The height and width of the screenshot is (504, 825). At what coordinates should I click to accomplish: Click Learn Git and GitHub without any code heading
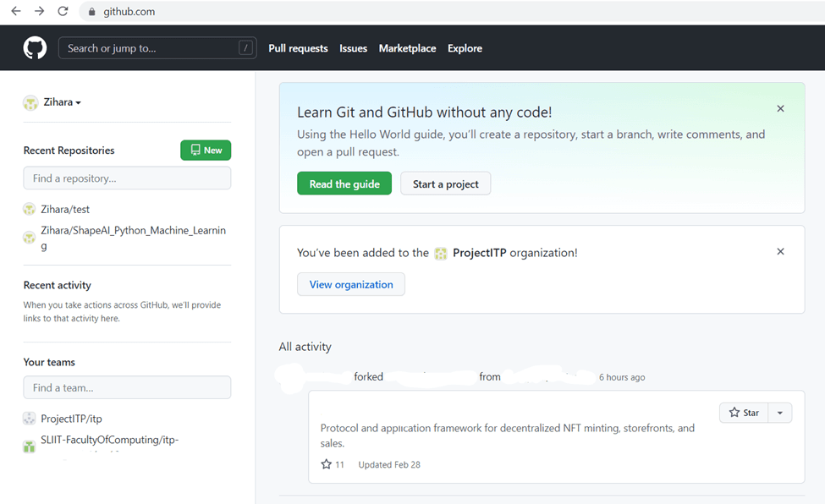424,112
